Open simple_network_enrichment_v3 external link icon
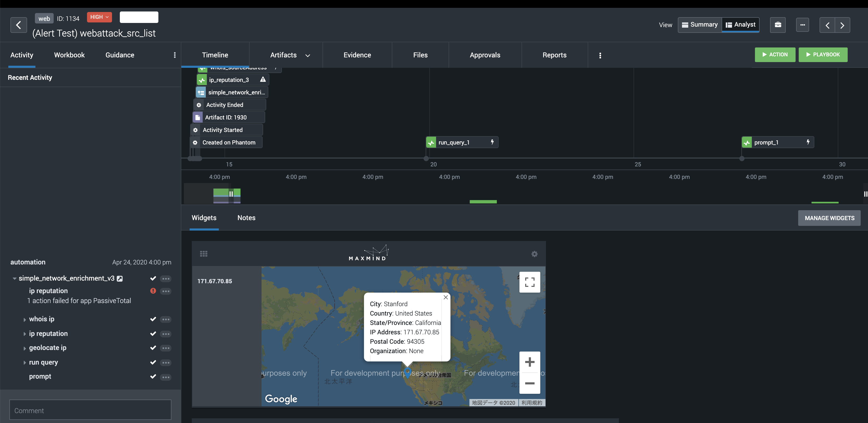 [x=120, y=279]
